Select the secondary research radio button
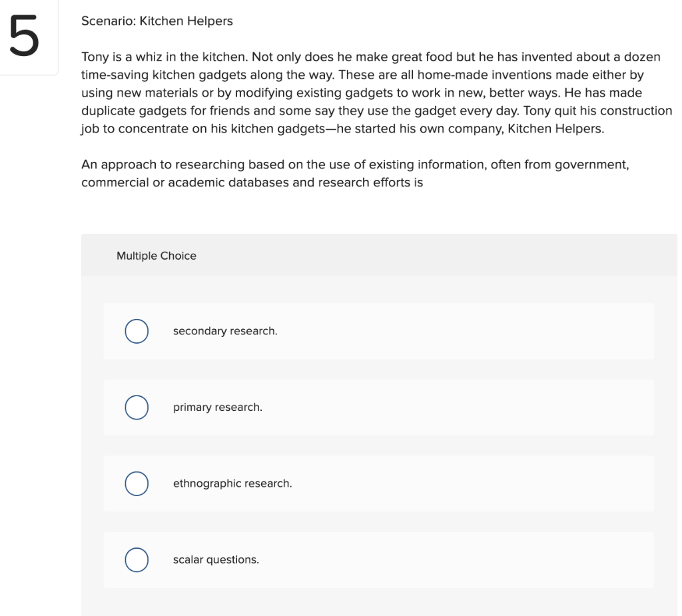 137,331
